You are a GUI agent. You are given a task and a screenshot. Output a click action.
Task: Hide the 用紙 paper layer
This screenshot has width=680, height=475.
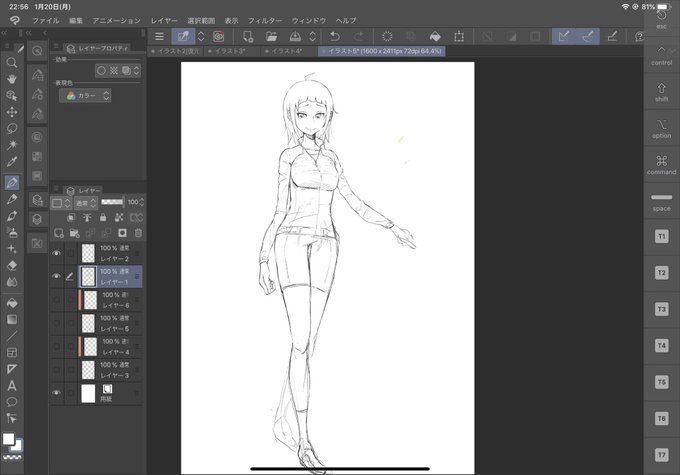tap(56, 393)
